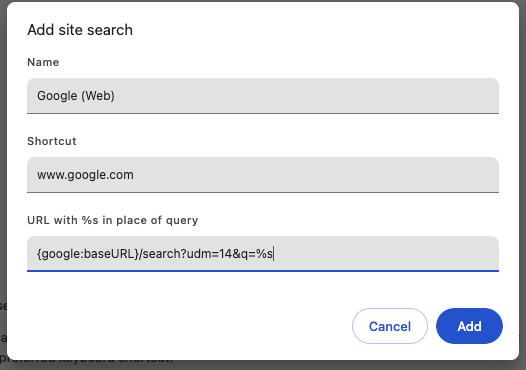Click "%s" at the end of the URL
The image size is (526, 370).
(x=264, y=254)
